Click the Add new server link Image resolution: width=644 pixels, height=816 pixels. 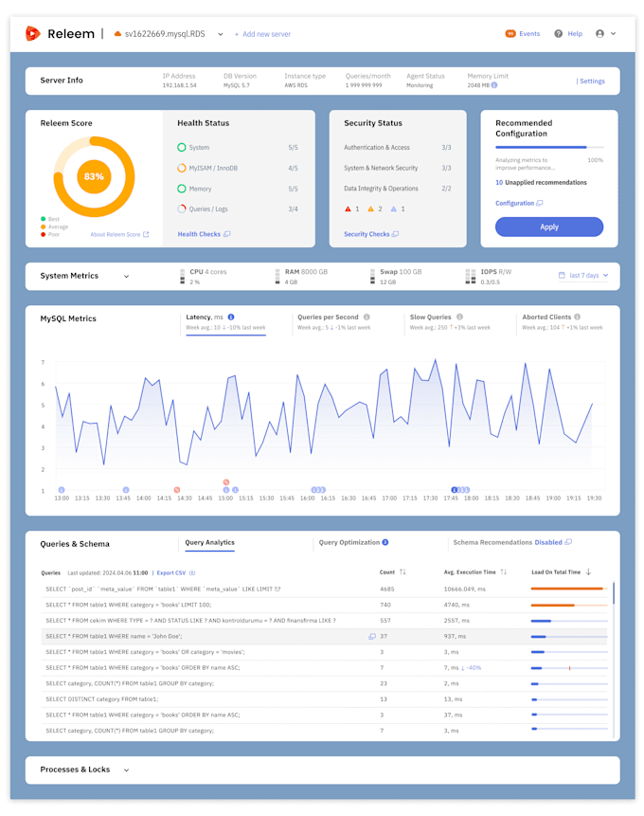click(x=262, y=34)
